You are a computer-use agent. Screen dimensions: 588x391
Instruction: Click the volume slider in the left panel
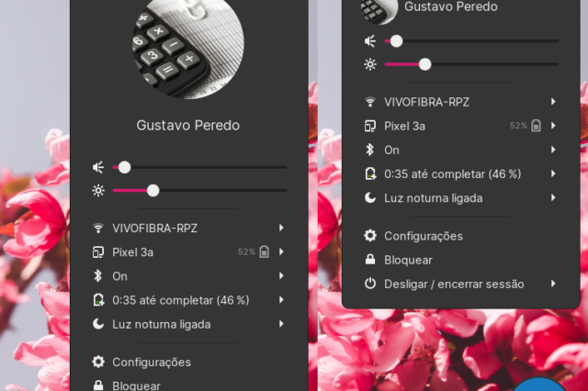[x=202, y=167]
